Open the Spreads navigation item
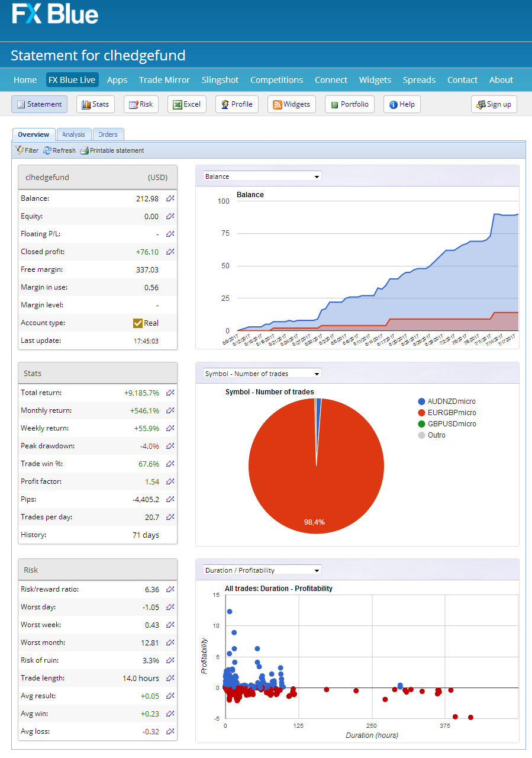 419,80
